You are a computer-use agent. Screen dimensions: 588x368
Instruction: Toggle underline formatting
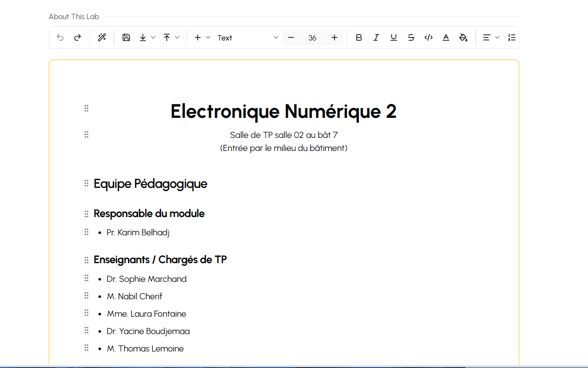(x=394, y=38)
